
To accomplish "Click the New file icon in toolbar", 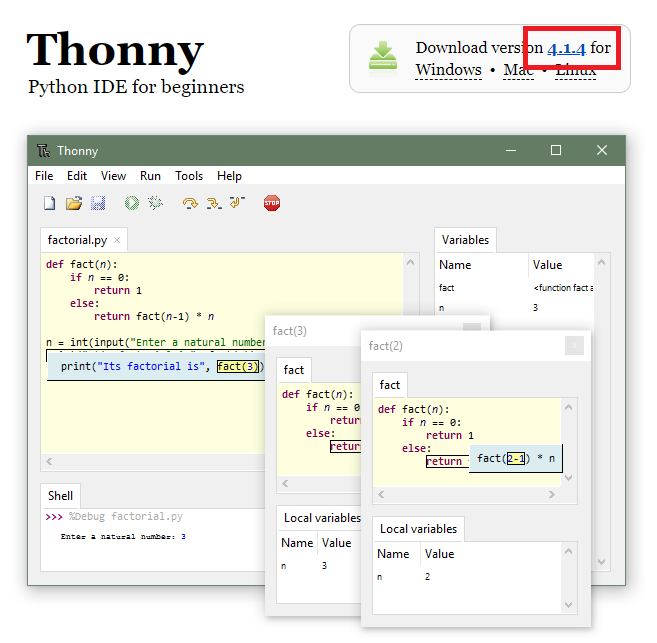I will coord(49,203).
